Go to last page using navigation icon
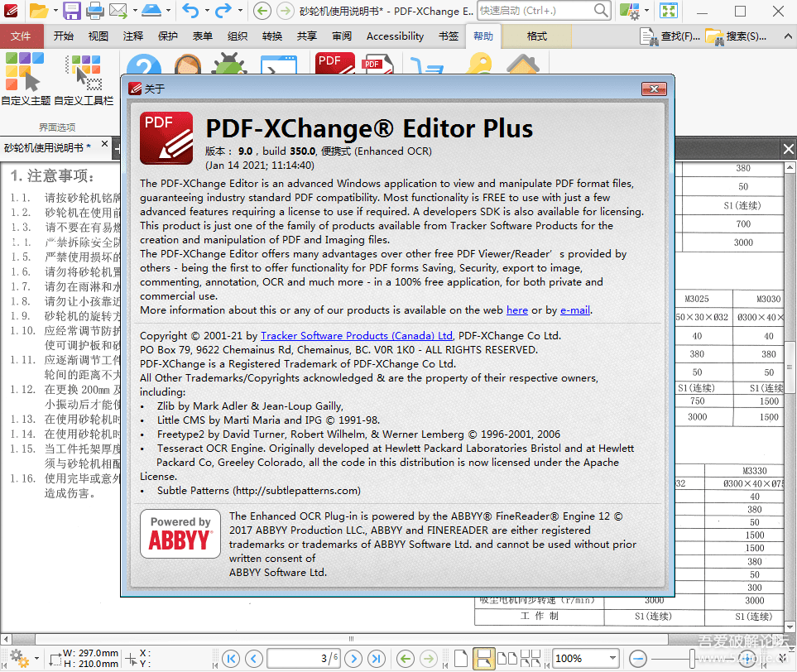This screenshot has width=797, height=672. 377,659
